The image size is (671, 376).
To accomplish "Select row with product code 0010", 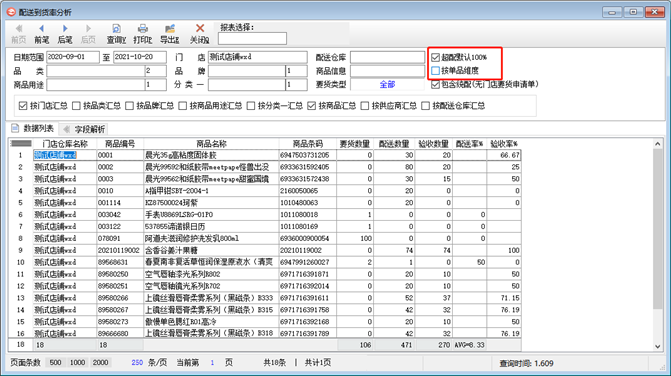I will [x=264, y=191].
